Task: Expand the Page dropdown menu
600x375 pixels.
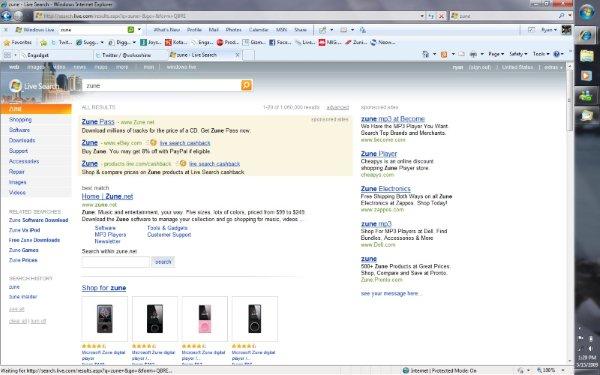Action: coord(496,54)
